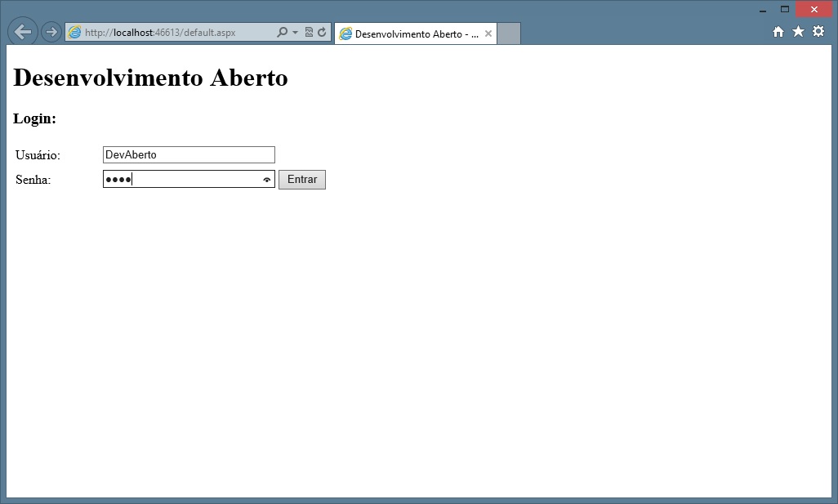838x504 pixels.
Task: Click the search magnifier in address bar
Action: coord(282,33)
